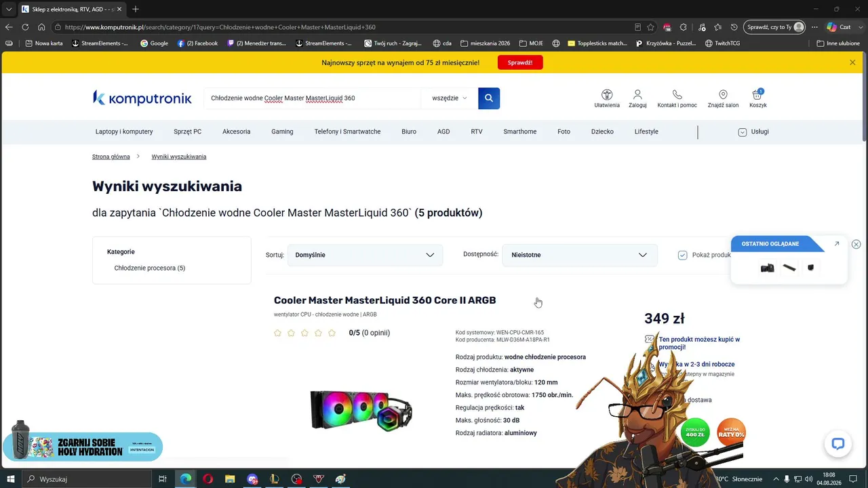Viewport: 868px width, 488px height.
Task: Open Copilot Czat button
Action: pos(838,27)
